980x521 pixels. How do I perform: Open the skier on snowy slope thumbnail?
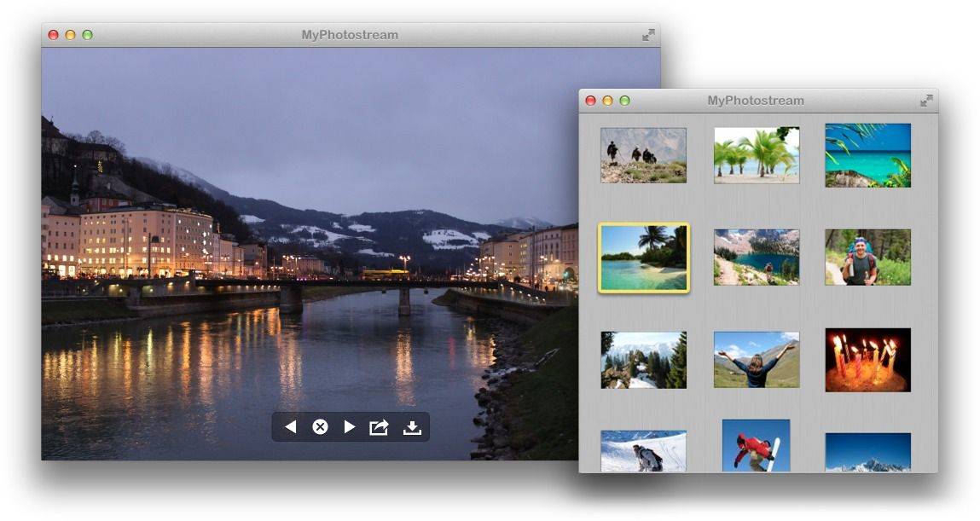click(643, 451)
